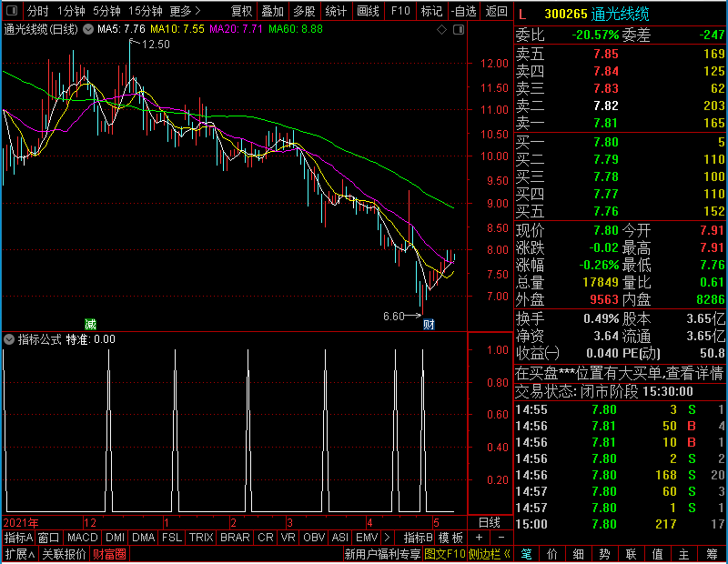The height and width of the screenshot is (564, 728).
Task: Click the stock name 通光线缆 in the header
Action: 620,14
